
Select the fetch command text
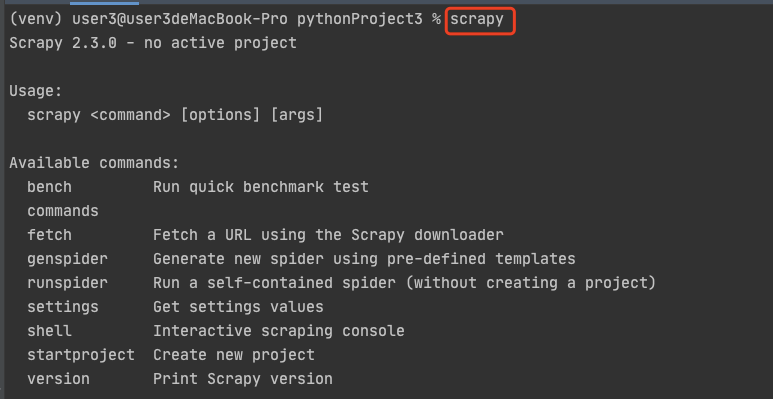(49, 235)
